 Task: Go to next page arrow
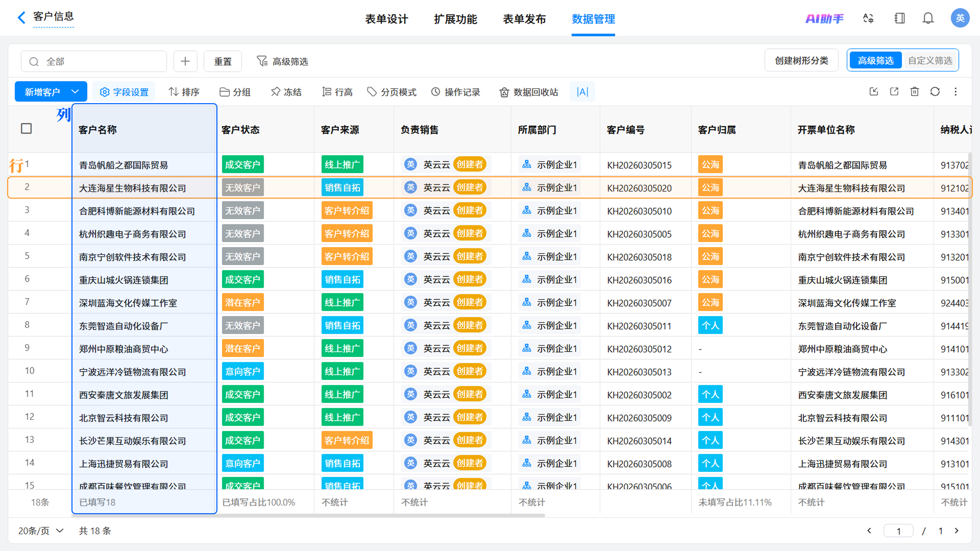click(957, 531)
